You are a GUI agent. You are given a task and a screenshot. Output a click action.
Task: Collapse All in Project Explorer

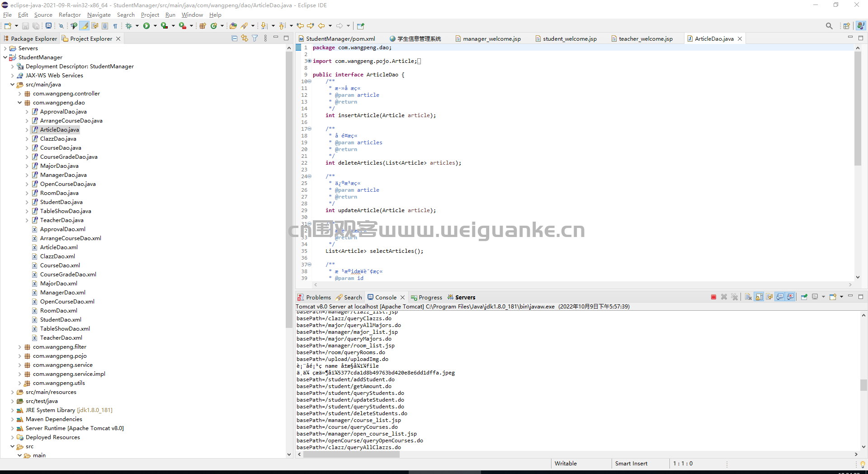click(234, 38)
